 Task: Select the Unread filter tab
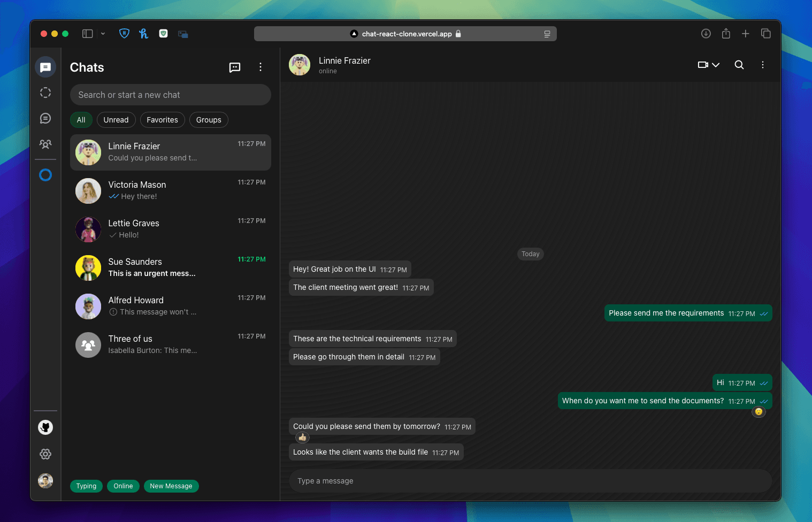(x=116, y=120)
